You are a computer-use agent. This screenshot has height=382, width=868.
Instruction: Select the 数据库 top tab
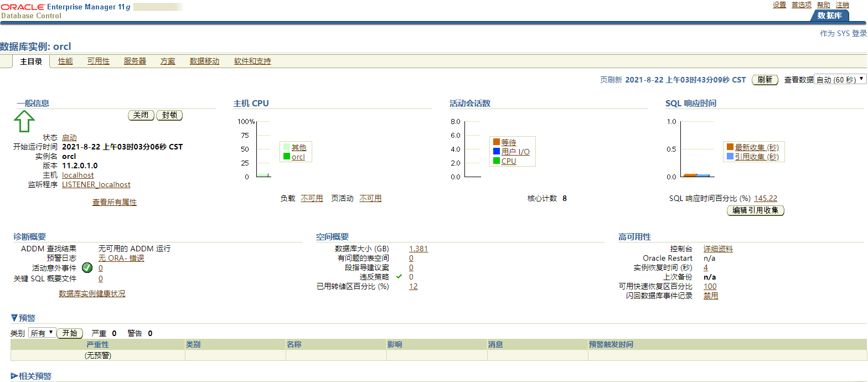click(x=829, y=16)
